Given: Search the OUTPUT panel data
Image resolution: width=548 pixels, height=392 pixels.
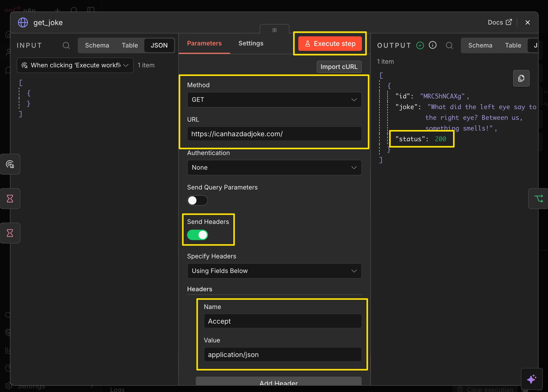Looking at the screenshot, I should (x=449, y=45).
